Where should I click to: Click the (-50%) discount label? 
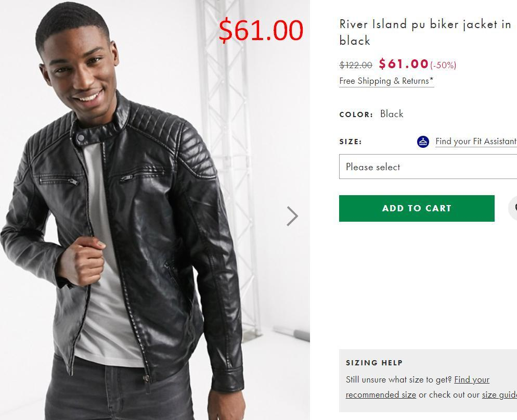443,65
